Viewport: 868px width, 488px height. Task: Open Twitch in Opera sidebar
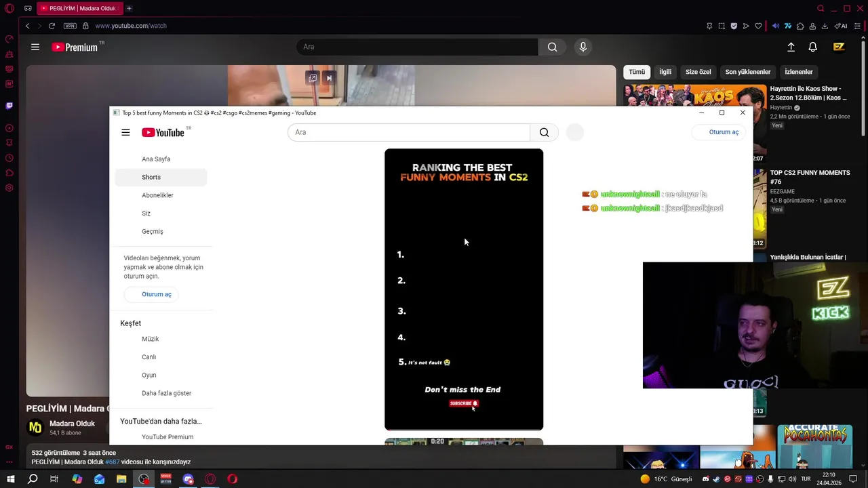tap(9, 106)
